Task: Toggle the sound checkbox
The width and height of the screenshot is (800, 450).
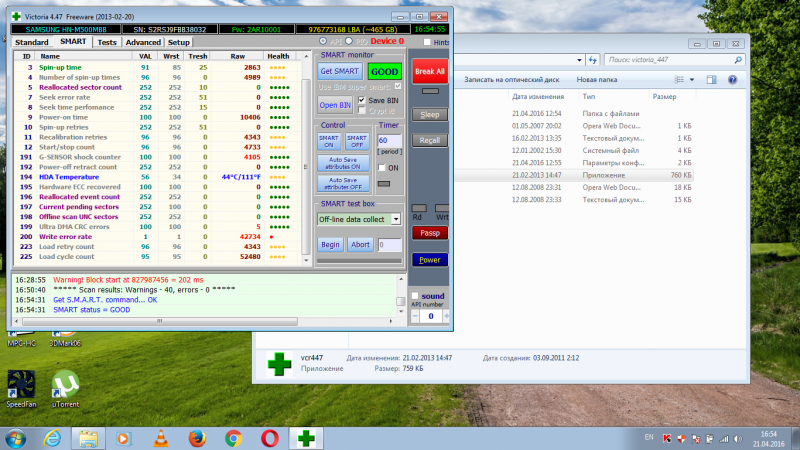Action: point(415,296)
